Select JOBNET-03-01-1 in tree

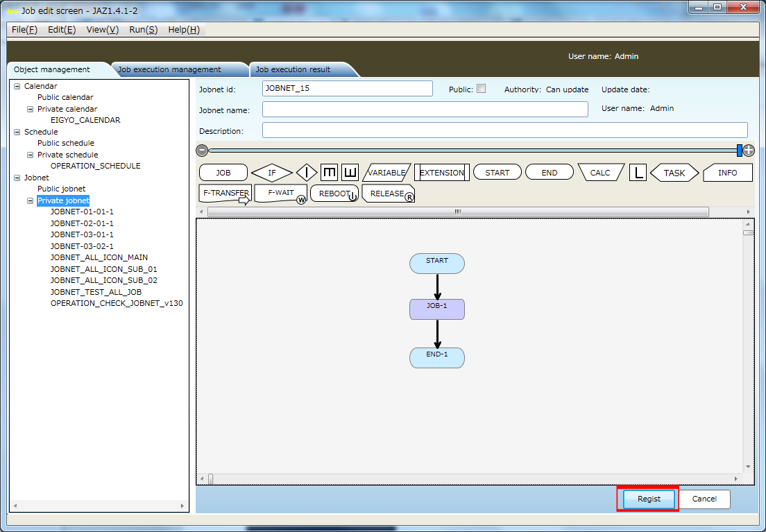82,234
